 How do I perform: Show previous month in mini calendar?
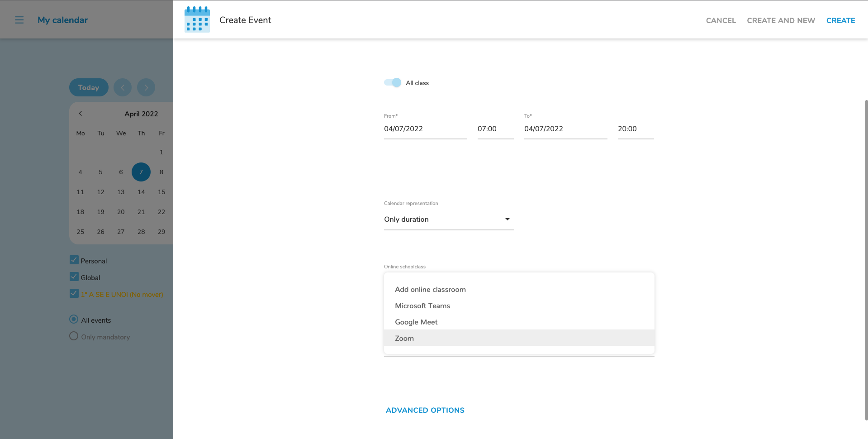click(x=81, y=114)
